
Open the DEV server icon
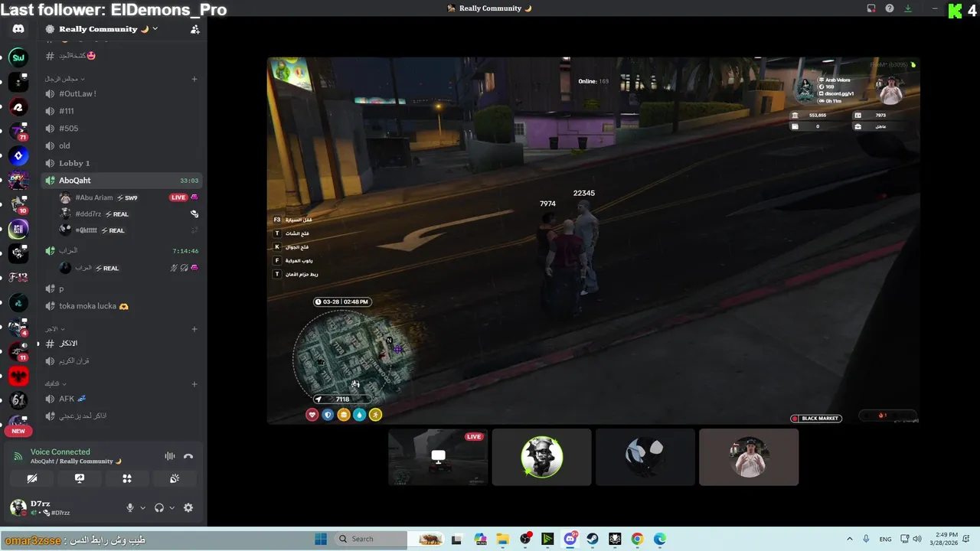18,181
